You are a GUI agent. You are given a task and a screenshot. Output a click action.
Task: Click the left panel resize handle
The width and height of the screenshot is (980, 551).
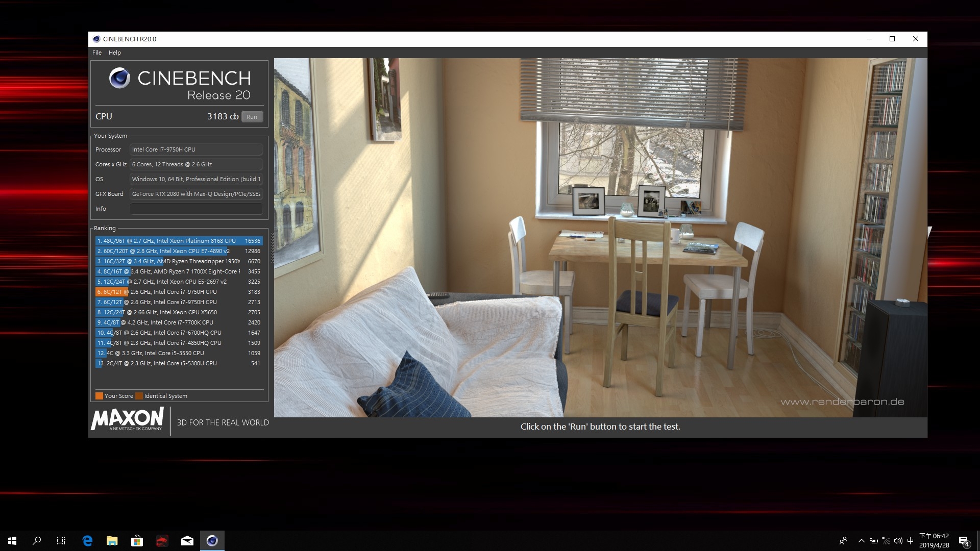272,248
